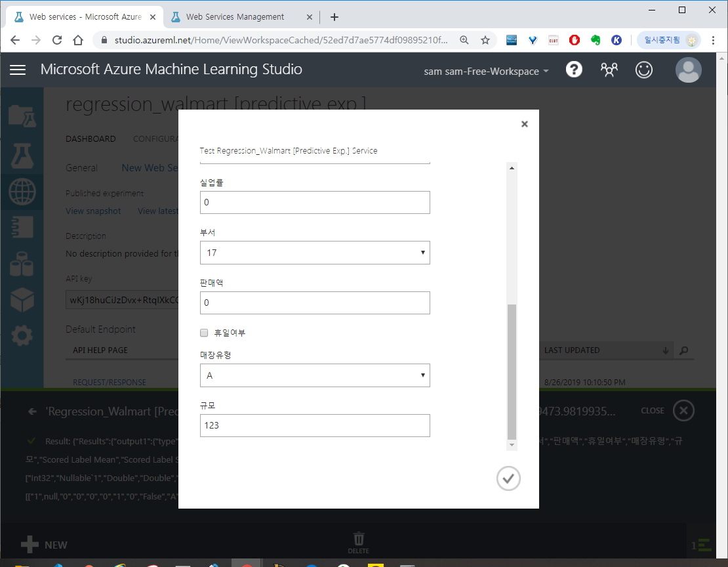Open the View snapshot link

click(x=93, y=211)
